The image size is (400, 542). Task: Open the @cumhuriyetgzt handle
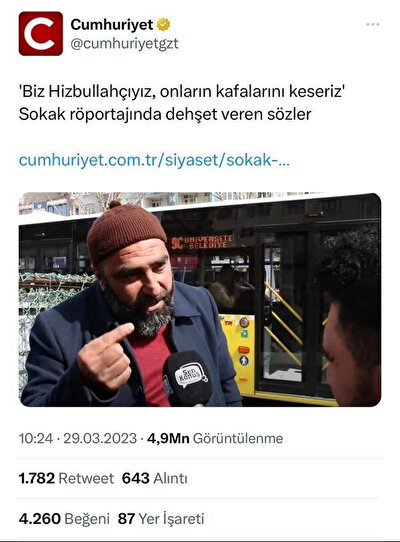[124, 44]
